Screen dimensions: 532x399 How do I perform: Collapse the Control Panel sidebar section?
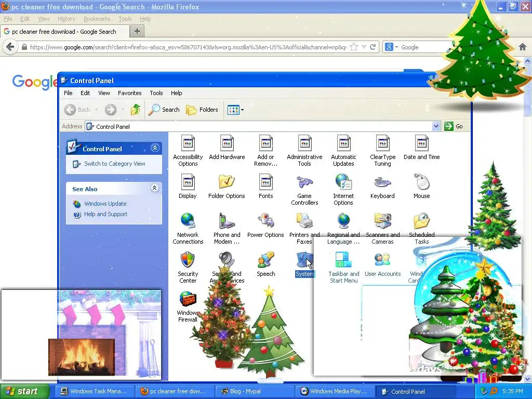pyautogui.click(x=155, y=148)
